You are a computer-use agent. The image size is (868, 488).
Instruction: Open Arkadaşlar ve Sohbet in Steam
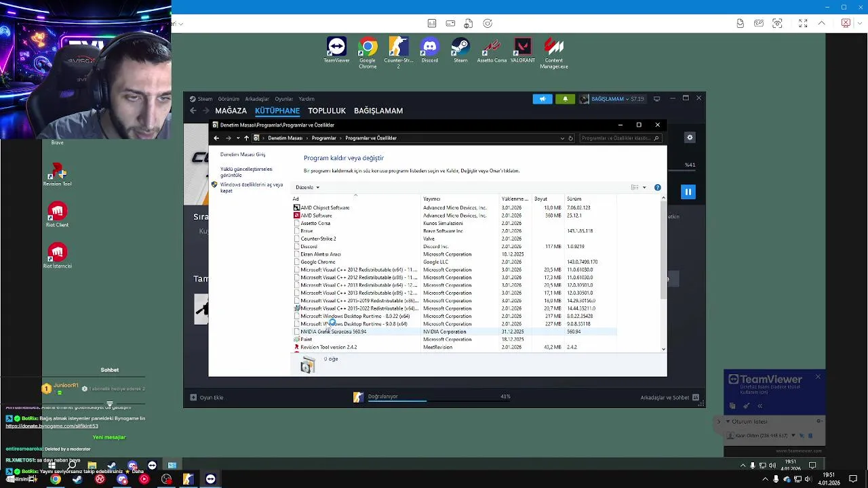coord(670,398)
